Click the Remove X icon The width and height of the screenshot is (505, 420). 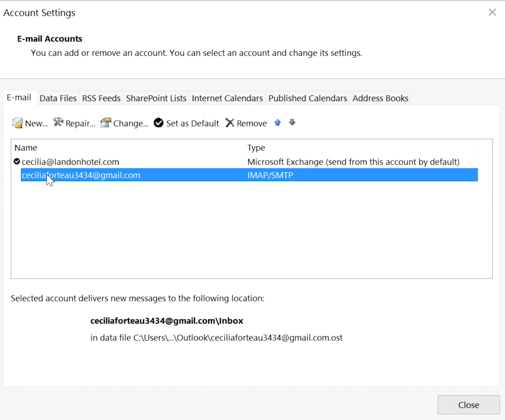pyautogui.click(x=230, y=123)
